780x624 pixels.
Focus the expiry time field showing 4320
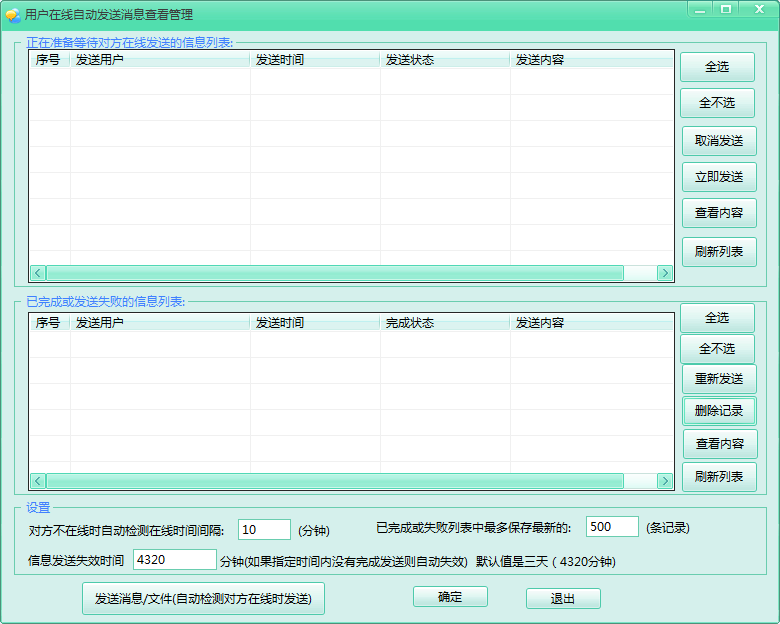pyautogui.click(x=174, y=560)
